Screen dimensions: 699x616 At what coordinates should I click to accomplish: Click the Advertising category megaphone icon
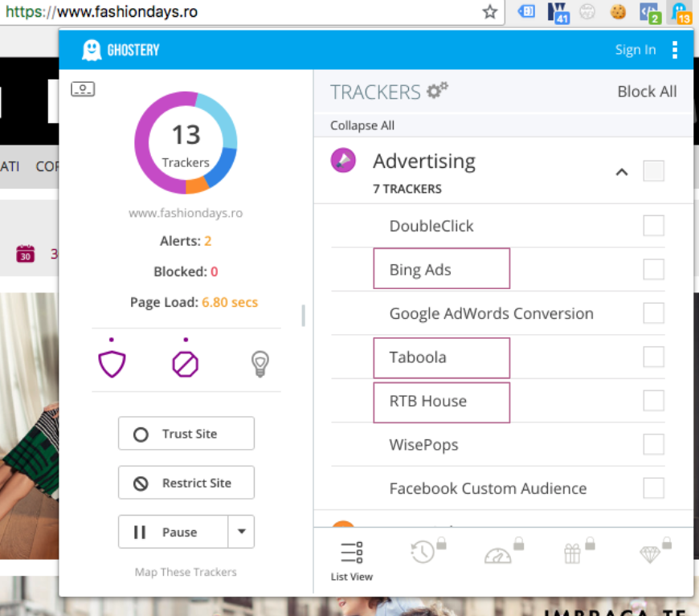pyautogui.click(x=343, y=161)
